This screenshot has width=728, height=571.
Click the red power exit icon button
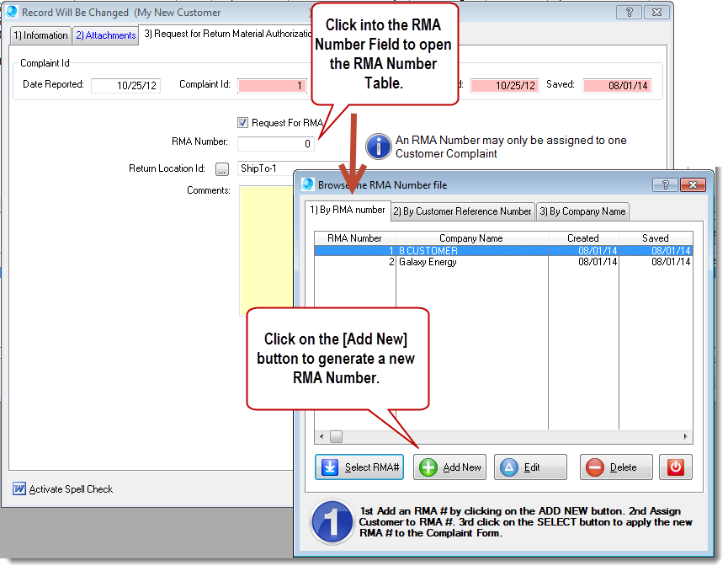pyautogui.click(x=675, y=467)
